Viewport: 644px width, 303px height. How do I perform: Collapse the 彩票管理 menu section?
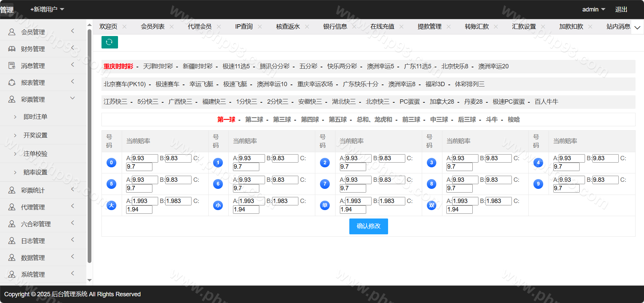pyautogui.click(x=72, y=98)
